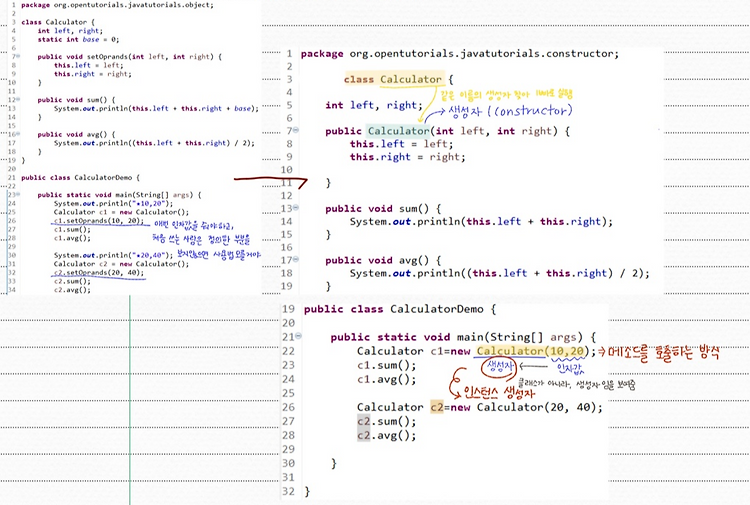750x505 pixels.
Task: Click the highlighted 'class Calculator' in the constructor snippet
Action: (393, 79)
